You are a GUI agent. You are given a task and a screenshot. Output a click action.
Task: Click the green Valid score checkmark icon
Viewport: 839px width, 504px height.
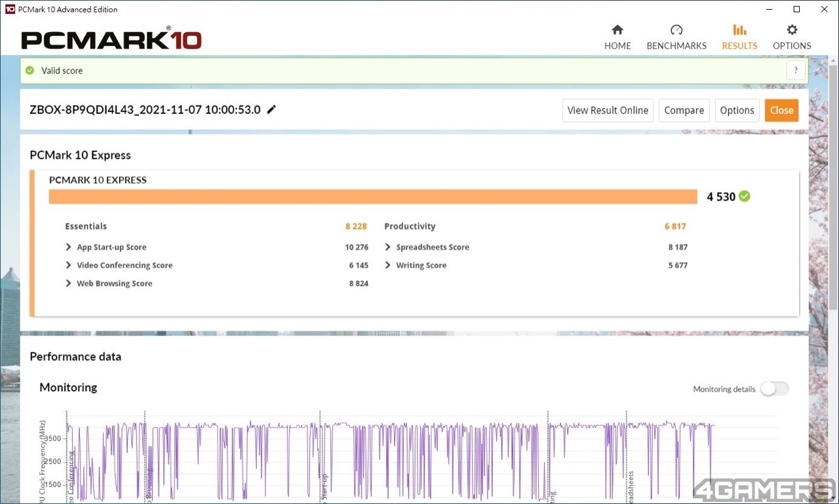(29, 71)
